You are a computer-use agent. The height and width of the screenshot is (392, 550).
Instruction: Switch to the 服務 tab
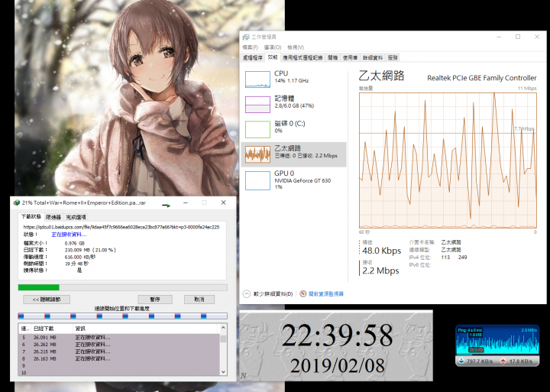393,58
